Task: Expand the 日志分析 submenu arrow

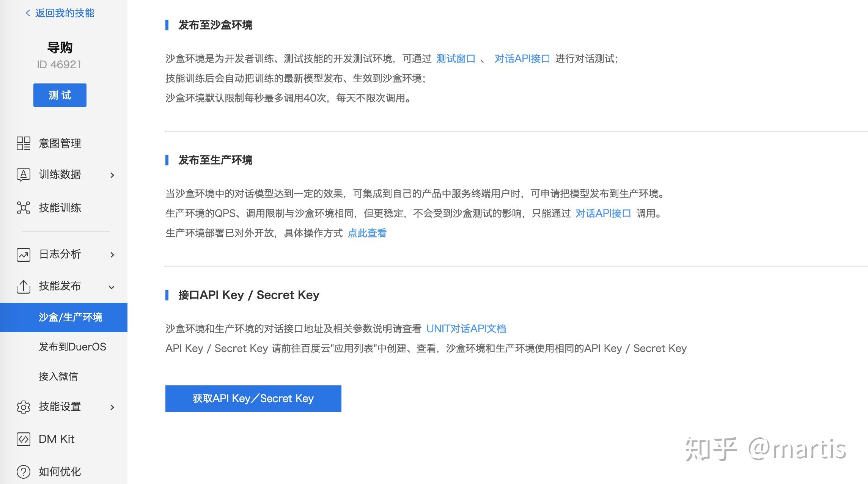Action: pyautogui.click(x=112, y=255)
